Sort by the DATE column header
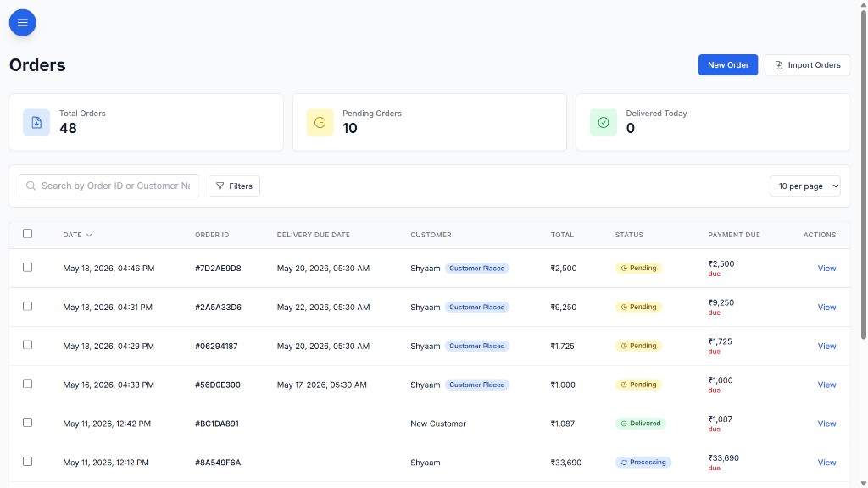 point(77,235)
